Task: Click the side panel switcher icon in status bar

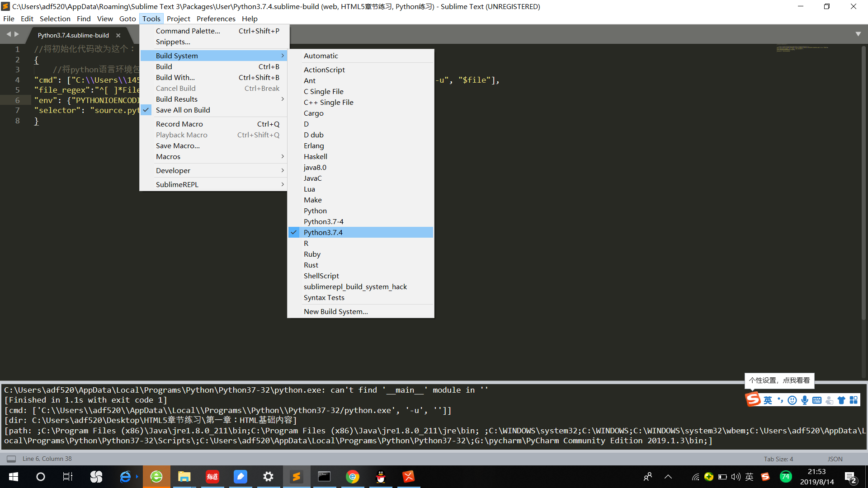Action: [11, 459]
